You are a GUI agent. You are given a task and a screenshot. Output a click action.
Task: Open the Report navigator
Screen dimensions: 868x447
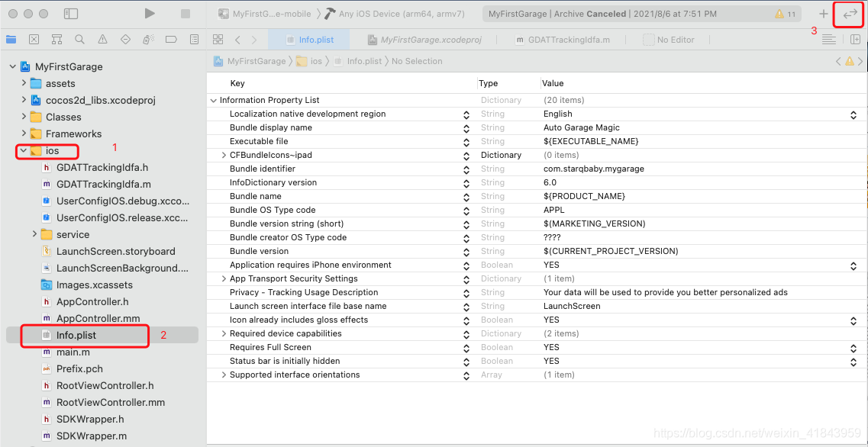point(194,39)
